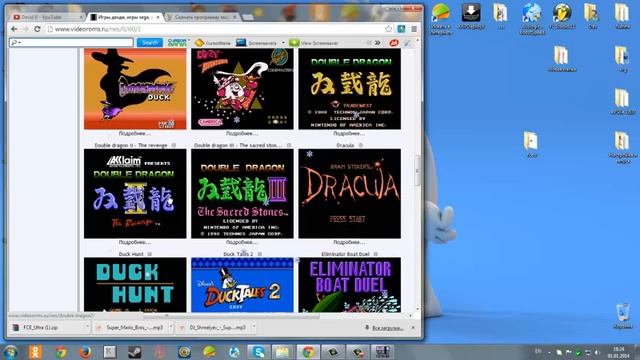Click the red circular icon on the toolbar
The image size is (640, 360).
point(393,42)
